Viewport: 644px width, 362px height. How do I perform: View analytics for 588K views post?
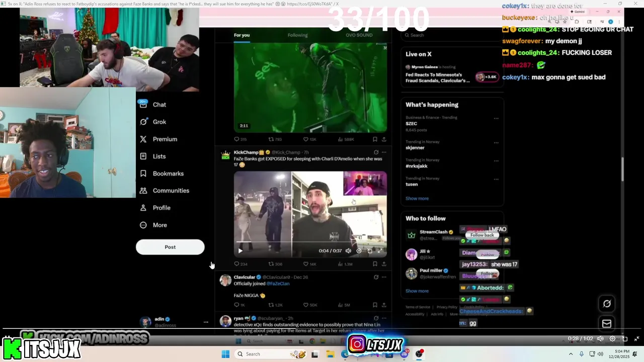(346, 139)
